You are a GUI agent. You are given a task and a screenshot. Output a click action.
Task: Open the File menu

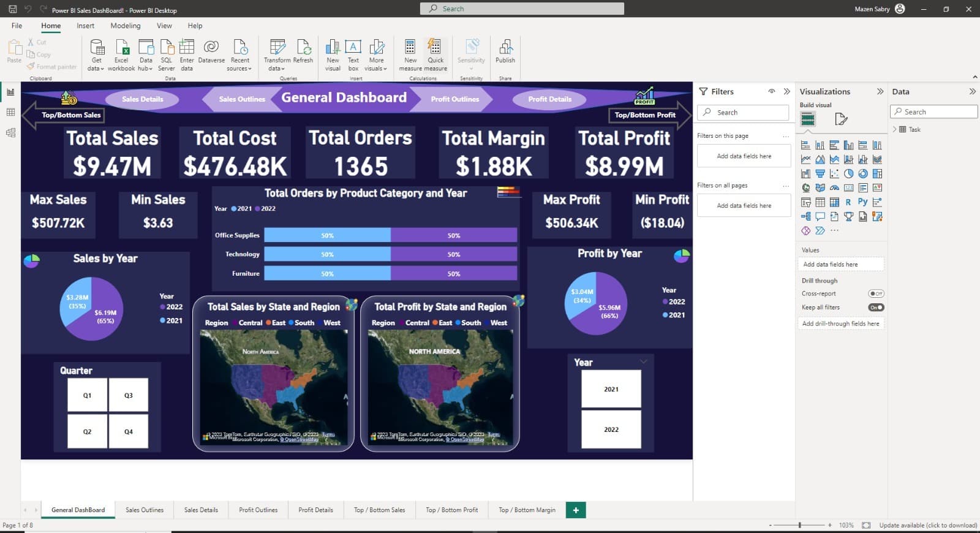tap(17, 26)
